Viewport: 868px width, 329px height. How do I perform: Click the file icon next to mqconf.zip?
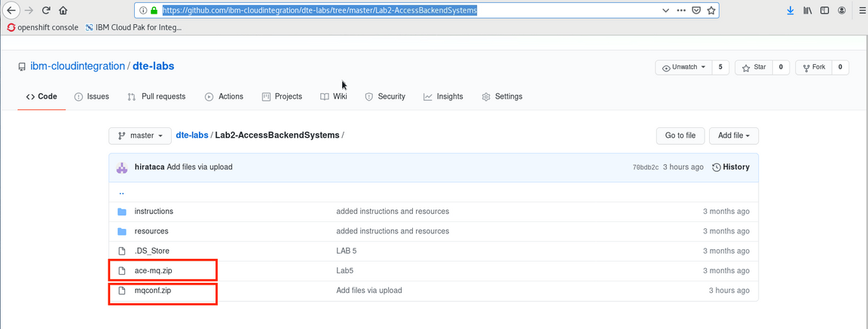pyautogui.click(x=122, y=291)
